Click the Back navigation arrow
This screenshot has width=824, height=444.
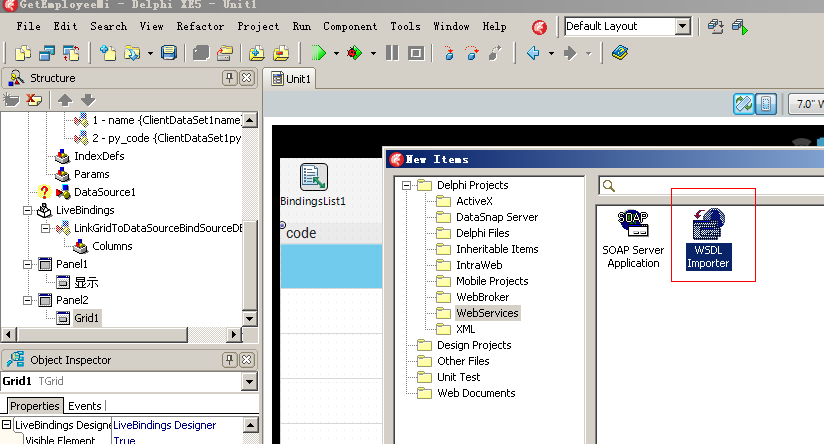click(533, 53)
